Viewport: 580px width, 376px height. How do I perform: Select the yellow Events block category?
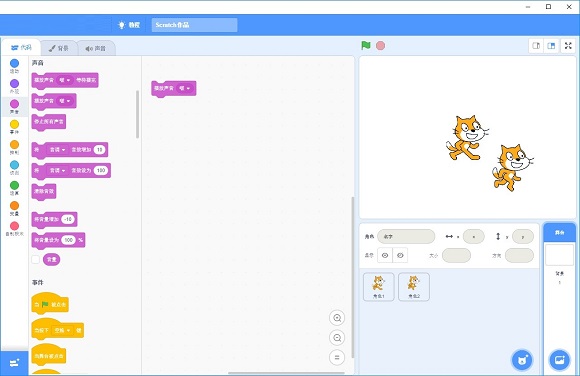(14, 127)
